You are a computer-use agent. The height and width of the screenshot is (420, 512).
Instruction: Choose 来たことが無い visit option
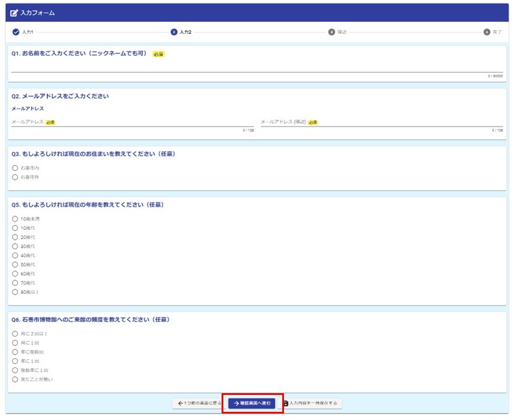pyautogui.click(x=15, y=379)
